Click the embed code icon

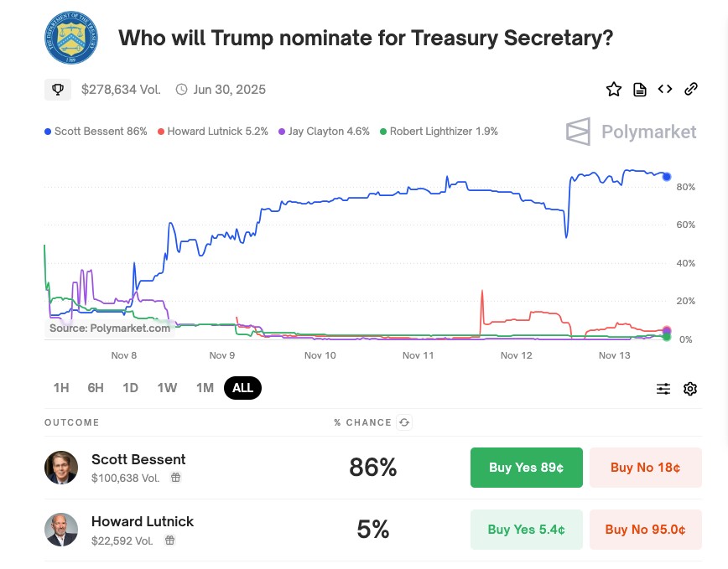(665, 89)
